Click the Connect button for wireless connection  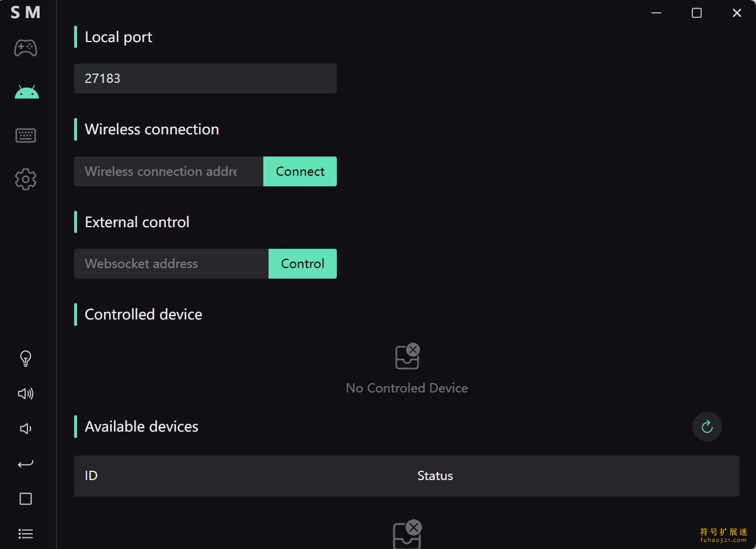(300, 171)
